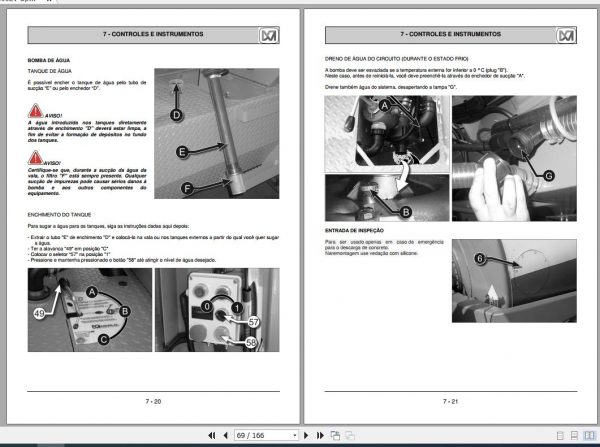Click the lever photo labeled 49
600x447 pixels.
(90, 310)
